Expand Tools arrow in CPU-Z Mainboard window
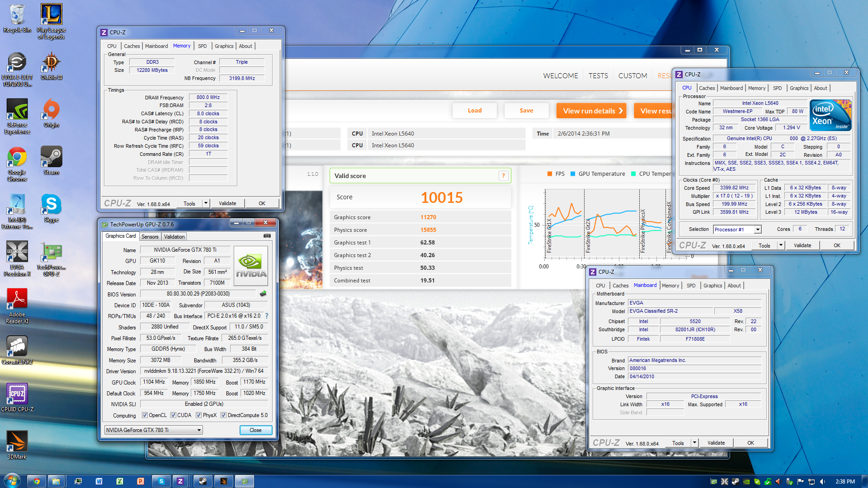Image resolution: width=868 pixels, height=488 pixels. coord(694,443)
